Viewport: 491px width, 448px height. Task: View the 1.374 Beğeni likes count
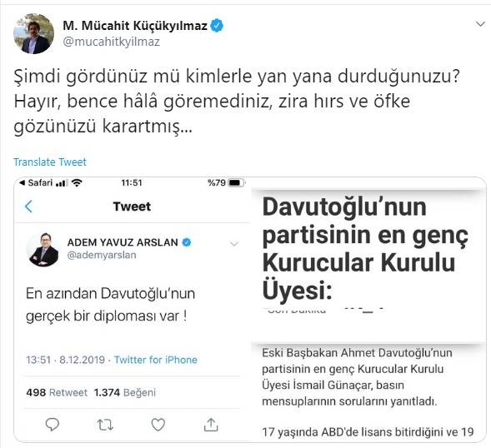[x=125, y=392]
